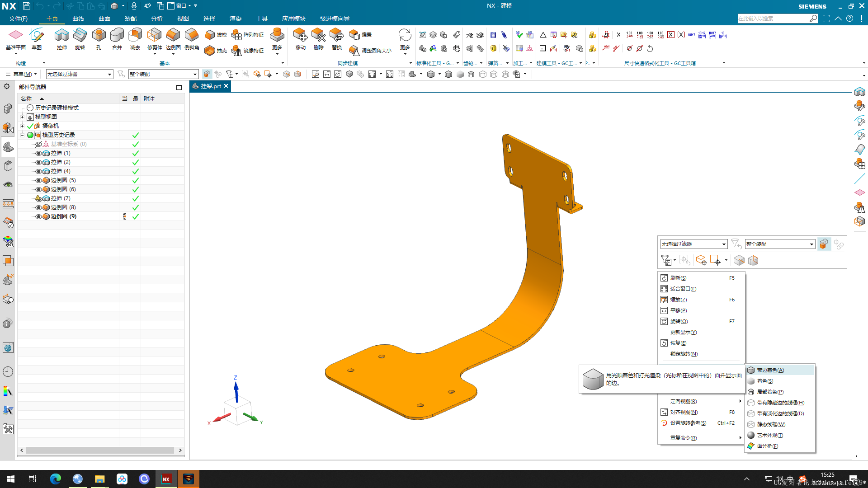Screen dimensions: 868x488
Task: Toggle visibility of 边倒圆 (6)
Action: [x=38, y=189]
